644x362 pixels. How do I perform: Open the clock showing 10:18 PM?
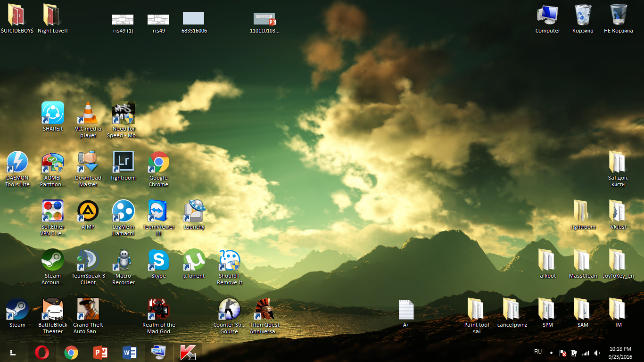pos(620,353)
